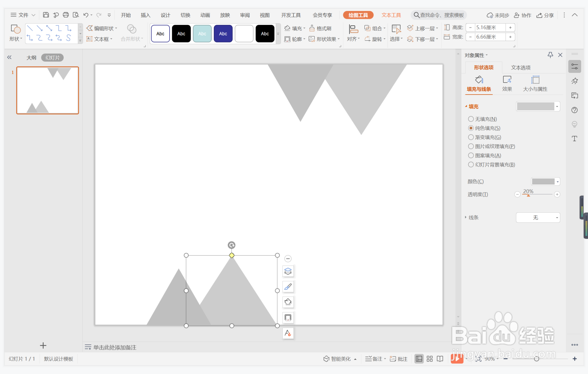Increase transparency with the plus button
Viewport: 588px width, 374px height.
coord(557,194)
